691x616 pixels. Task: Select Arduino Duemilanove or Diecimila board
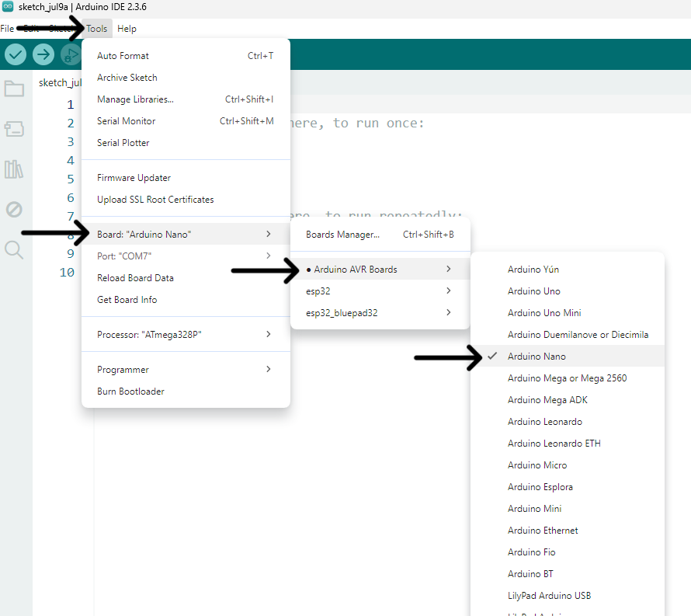tap(568, 335)
